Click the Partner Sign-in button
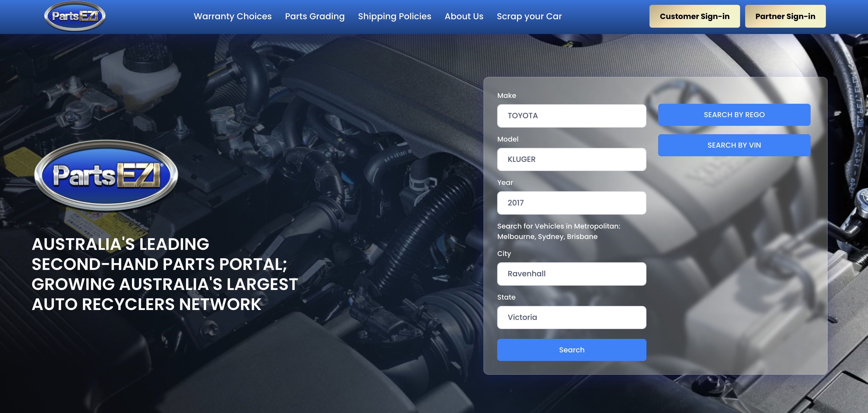Screen dimensions: 868x413 (785, 16)
